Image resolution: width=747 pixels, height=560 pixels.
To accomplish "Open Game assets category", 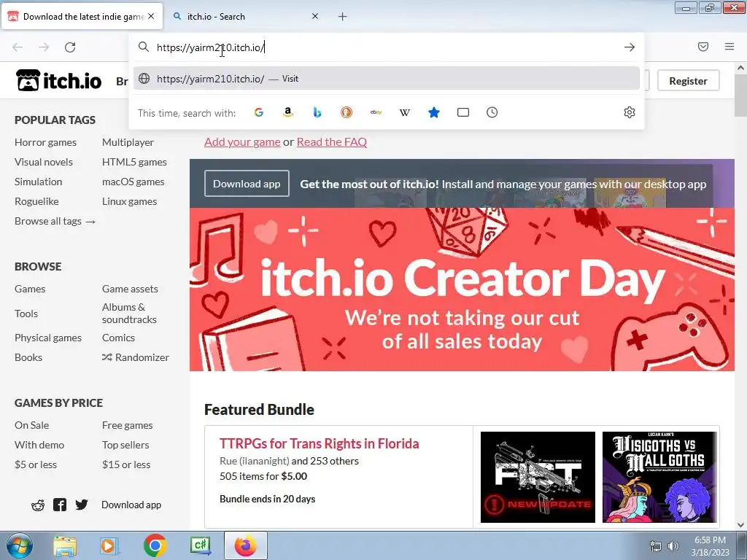I will coord(130,289).
